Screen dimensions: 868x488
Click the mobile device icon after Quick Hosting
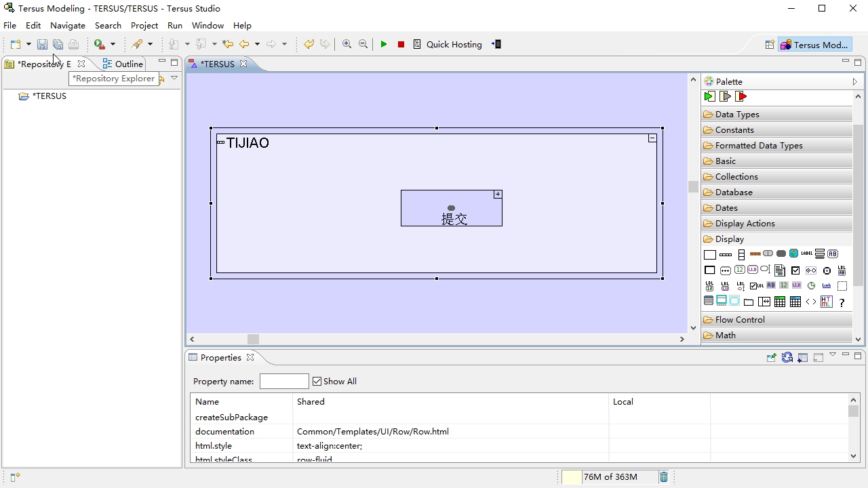coord(496,44)
